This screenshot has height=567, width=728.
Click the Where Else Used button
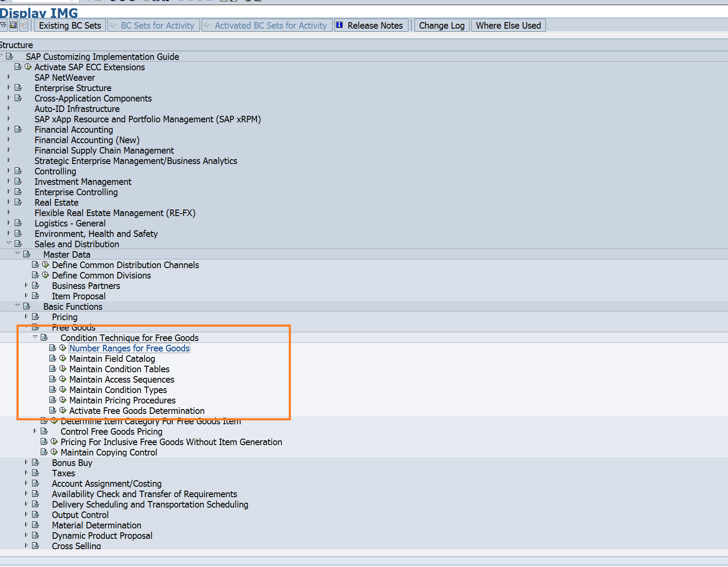508,26
